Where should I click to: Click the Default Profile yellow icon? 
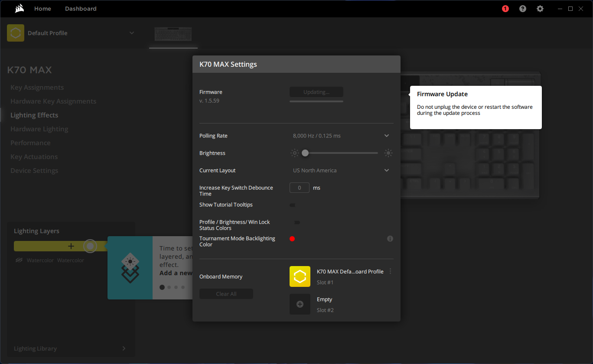coord(16,33)
